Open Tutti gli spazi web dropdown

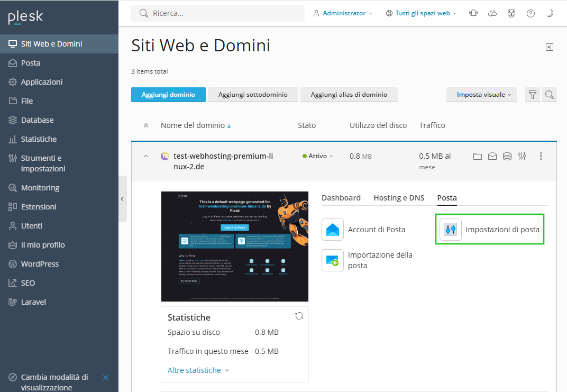(x=421, y=13)
